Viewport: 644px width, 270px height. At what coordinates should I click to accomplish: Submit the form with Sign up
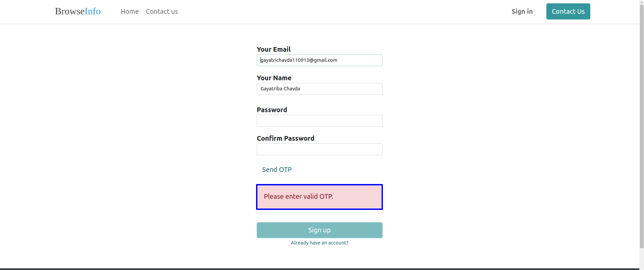[x=319, y=230]
